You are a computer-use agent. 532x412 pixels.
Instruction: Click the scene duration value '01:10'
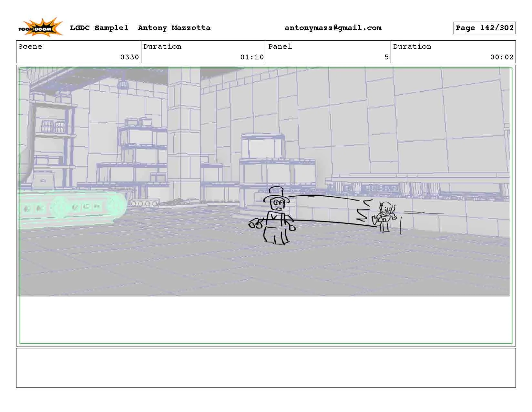pyautogui.click(x=252, y=57)
